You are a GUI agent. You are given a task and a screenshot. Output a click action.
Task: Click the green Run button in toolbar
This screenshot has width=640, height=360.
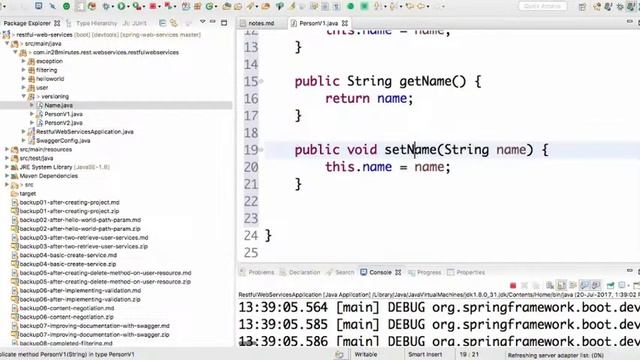coord(121,6)
